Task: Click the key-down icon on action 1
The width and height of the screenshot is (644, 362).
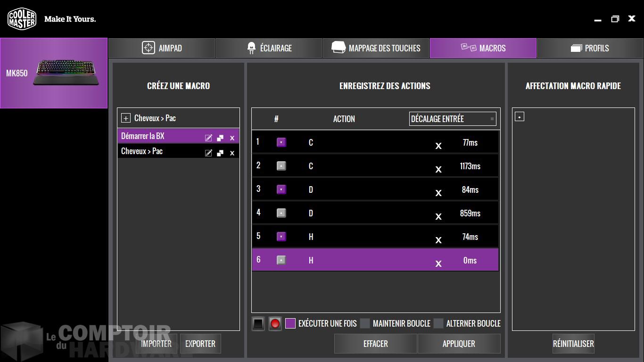Action: [281, 142]
